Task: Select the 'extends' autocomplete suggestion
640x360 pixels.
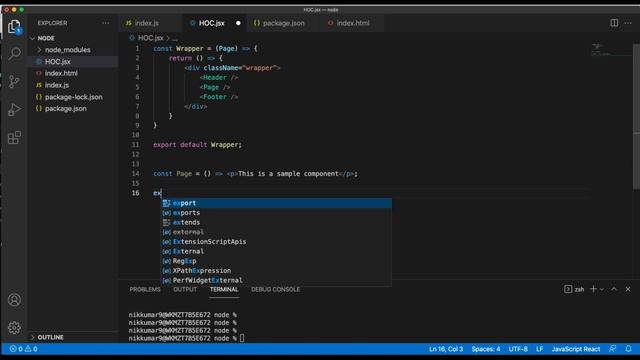Action: tap(276, 222)
